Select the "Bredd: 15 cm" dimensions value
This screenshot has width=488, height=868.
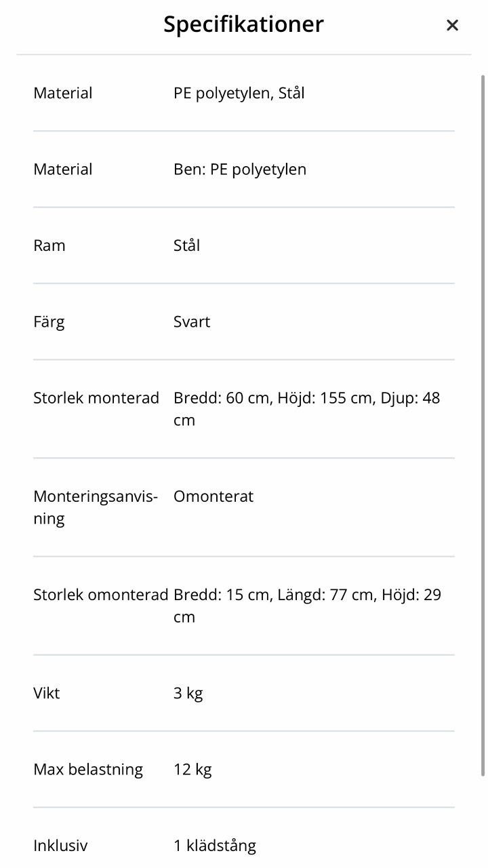click(x=307, y=605)
